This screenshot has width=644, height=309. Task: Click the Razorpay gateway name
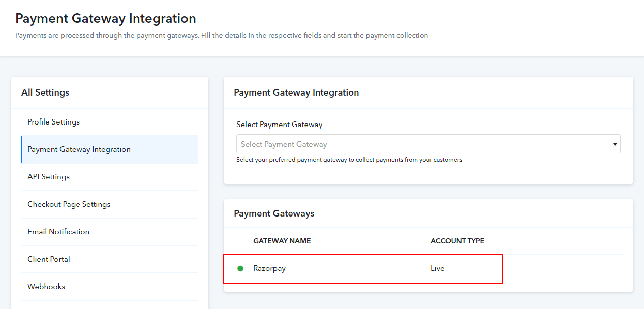pyautogui.click(x=269, y=268)
